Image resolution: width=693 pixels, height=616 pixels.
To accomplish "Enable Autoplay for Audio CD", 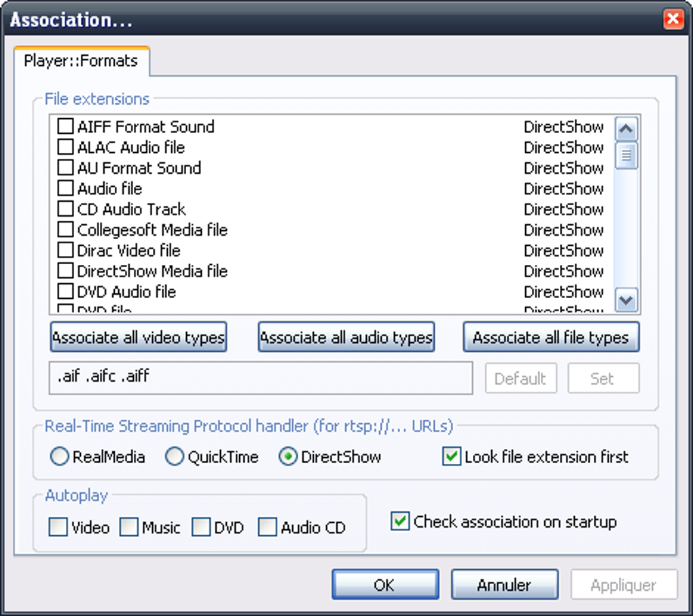I will coord(268,527).
